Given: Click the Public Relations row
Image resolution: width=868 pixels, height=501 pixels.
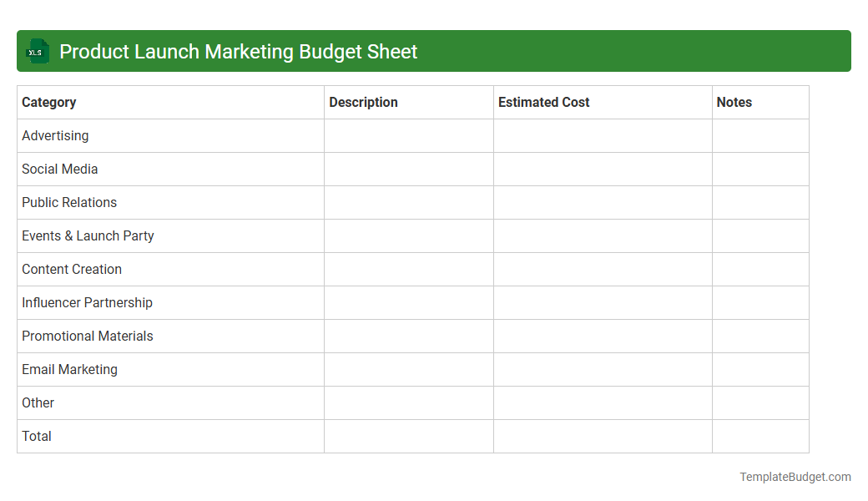Looking at the screenshot, I should point(69,202).
